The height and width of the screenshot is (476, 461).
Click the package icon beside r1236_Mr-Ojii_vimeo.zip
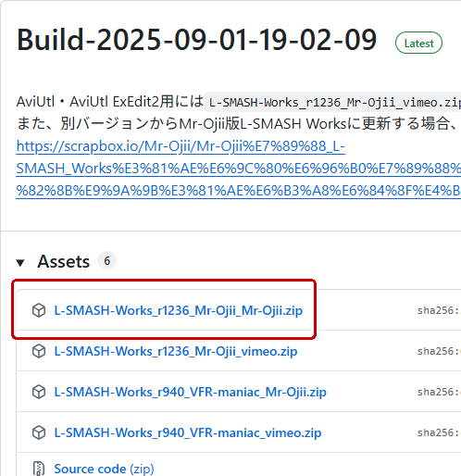[39, 351]
